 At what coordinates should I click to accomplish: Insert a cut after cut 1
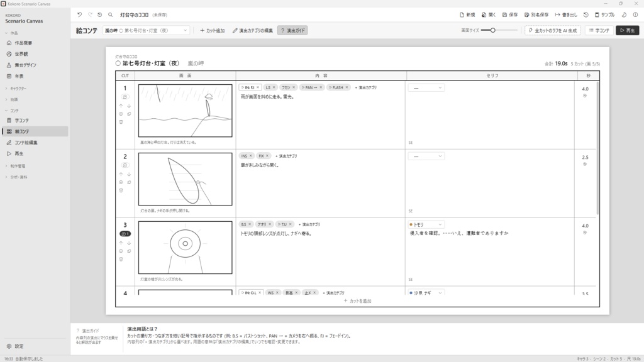[121, 114]
